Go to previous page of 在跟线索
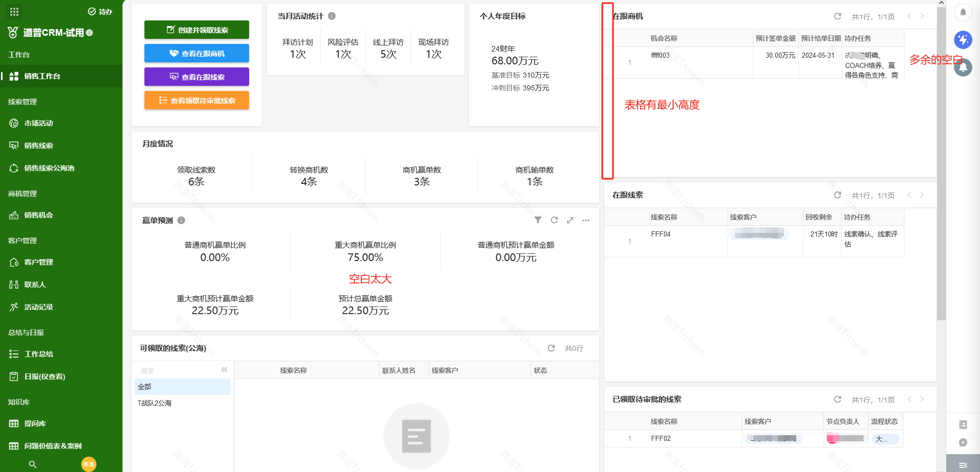Image resolution: width=980 pixels, height=472 pixels. point(910,195)
